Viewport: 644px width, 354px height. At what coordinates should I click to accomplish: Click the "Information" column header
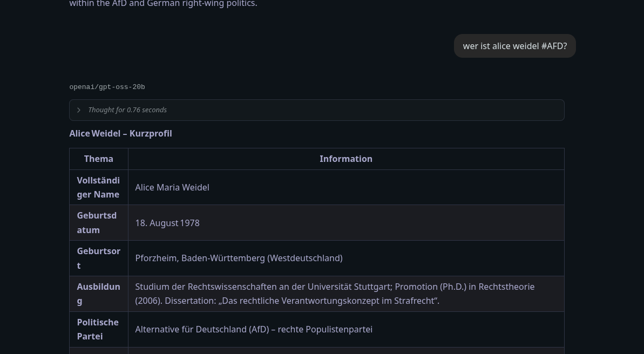345,159
